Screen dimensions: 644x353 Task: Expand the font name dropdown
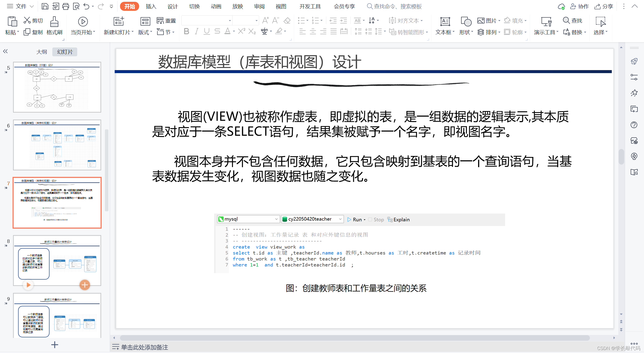229,21
